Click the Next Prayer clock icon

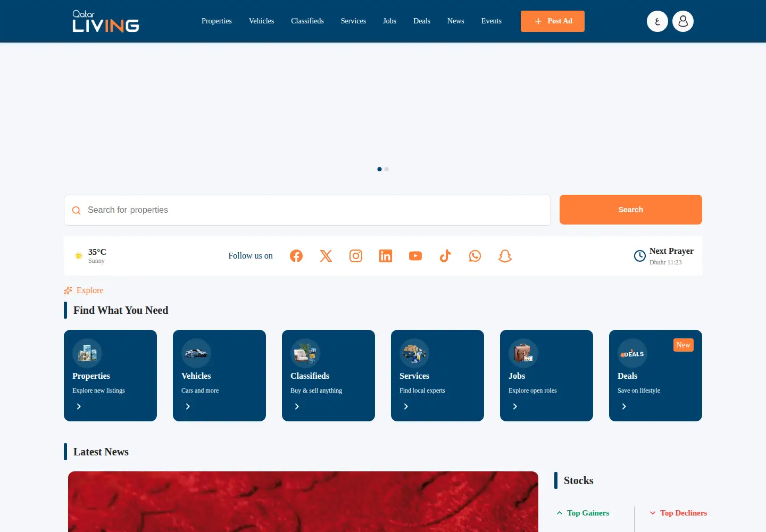click(640, 256)
